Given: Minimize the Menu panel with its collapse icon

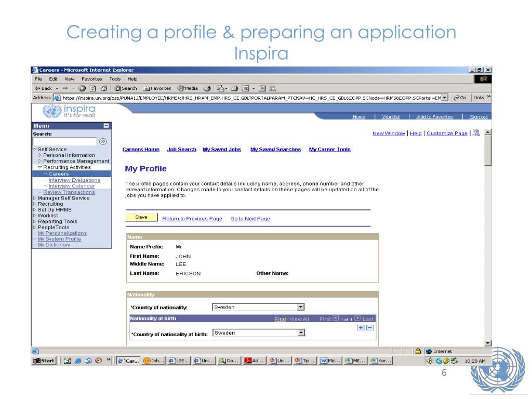Looking at the screenshot, I should tap(106, 126).
